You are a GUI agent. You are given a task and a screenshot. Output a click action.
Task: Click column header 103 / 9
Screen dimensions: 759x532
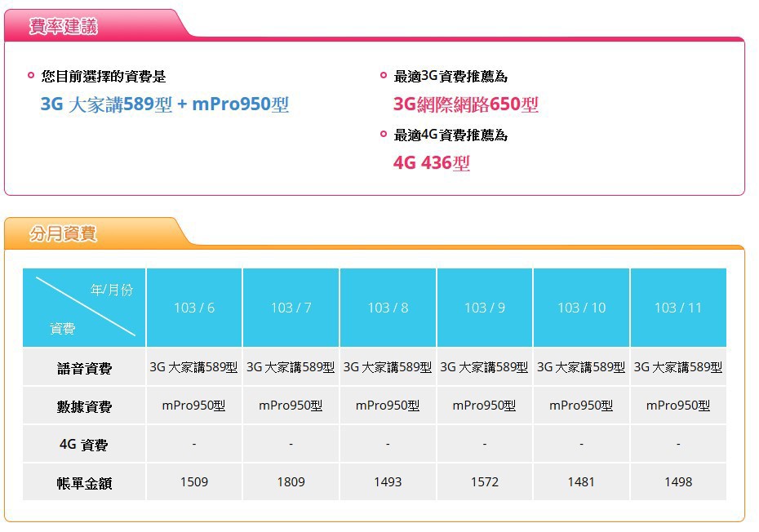coord(485,308)
